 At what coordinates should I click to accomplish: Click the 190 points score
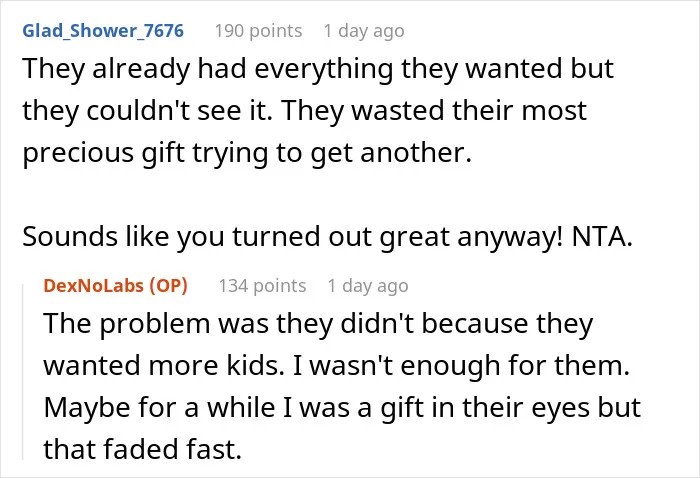pos(258,31)
